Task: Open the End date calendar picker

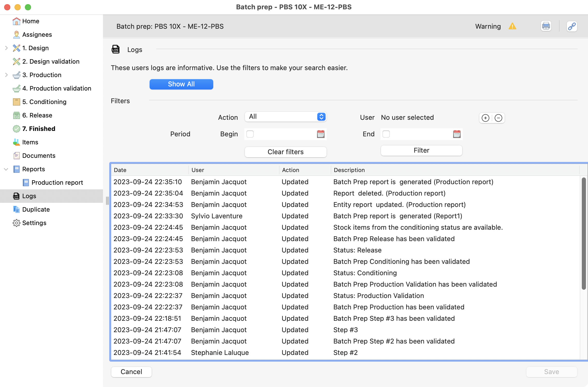Action: coord(457,134)
